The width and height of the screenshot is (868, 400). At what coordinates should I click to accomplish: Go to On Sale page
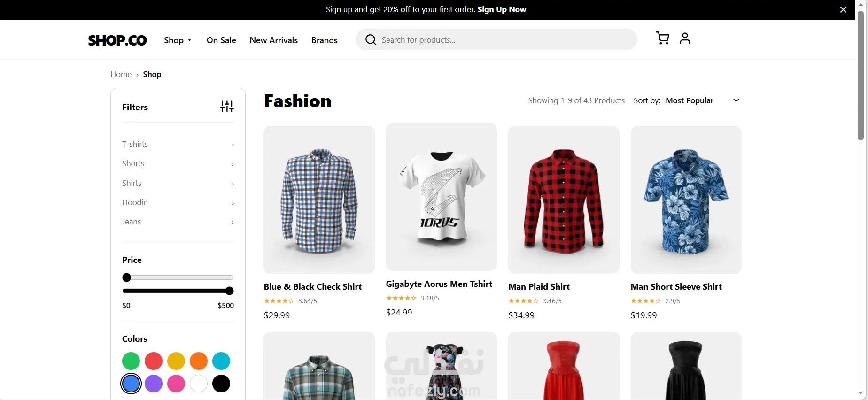(x=221, y=40)
